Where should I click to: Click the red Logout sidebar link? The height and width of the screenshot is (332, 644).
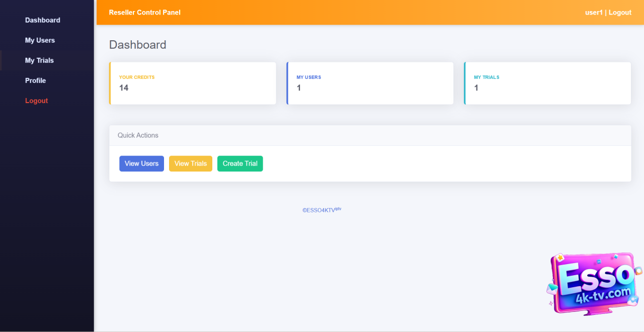(x=36, y=101)
